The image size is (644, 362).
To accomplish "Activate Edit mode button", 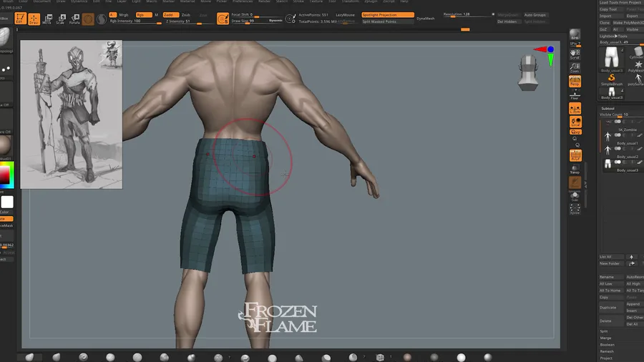I will click(x=20, y=19).
